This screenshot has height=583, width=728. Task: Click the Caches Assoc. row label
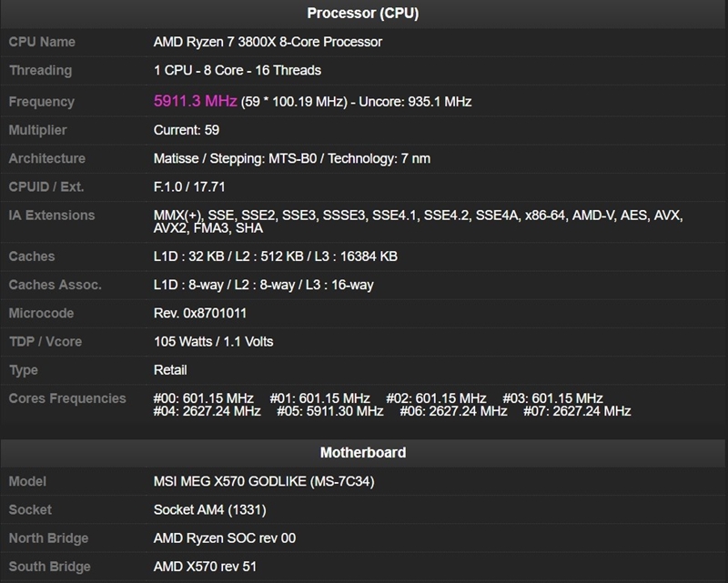pyautogui.click(x=55, y=285)
